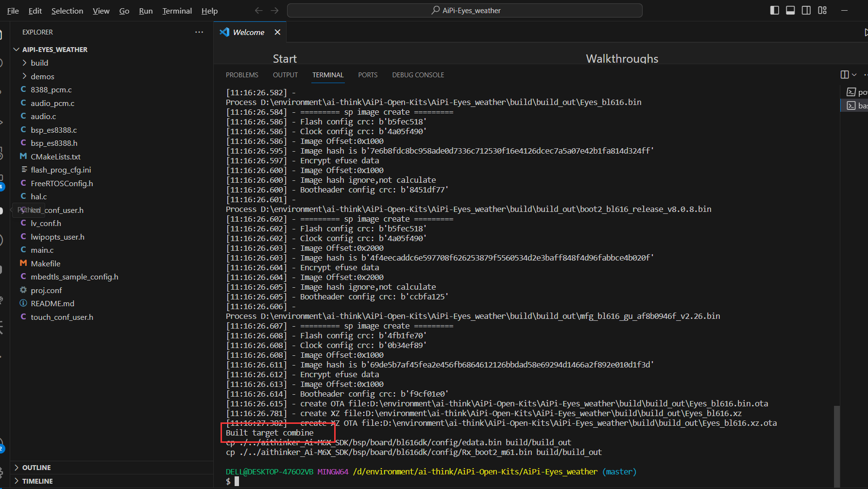Open bsp_es8388.h file

(112, 143)
